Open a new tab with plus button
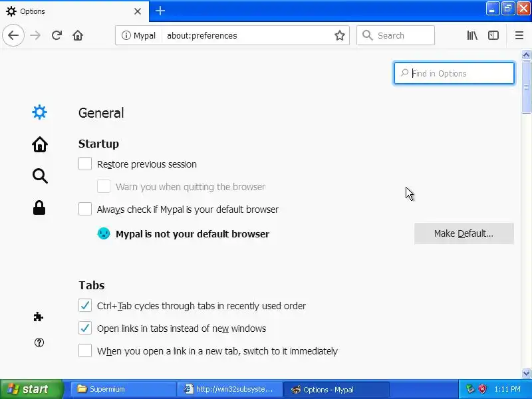This screenshot has height=399, width=532. 160,11
